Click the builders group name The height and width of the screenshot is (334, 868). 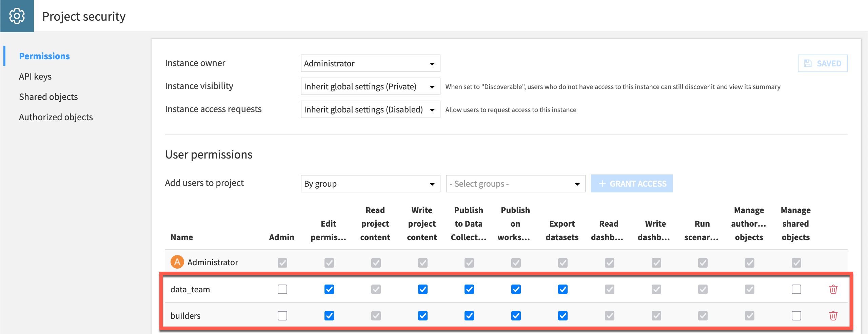tap(185, 316)
